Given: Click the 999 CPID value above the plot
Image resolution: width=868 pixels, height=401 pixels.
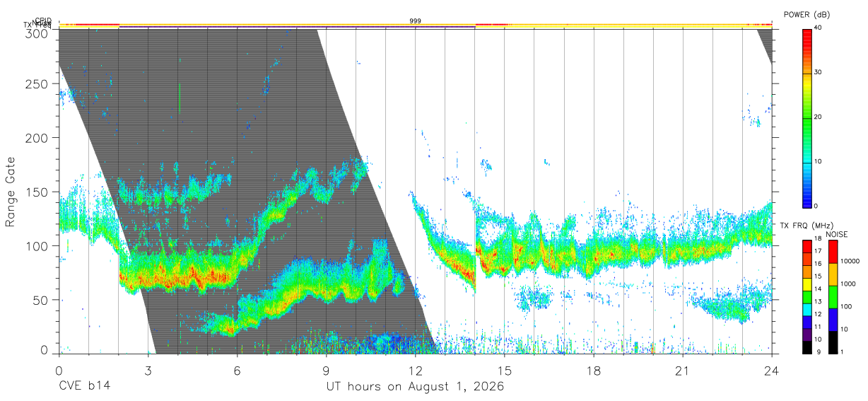Looking at the screenshot, I should [x=416, y=21].
